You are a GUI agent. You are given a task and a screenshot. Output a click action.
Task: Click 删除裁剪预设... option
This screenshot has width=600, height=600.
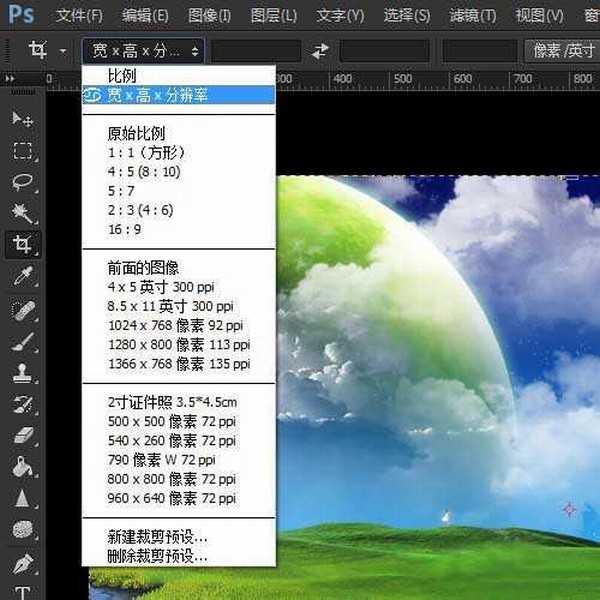157,555
